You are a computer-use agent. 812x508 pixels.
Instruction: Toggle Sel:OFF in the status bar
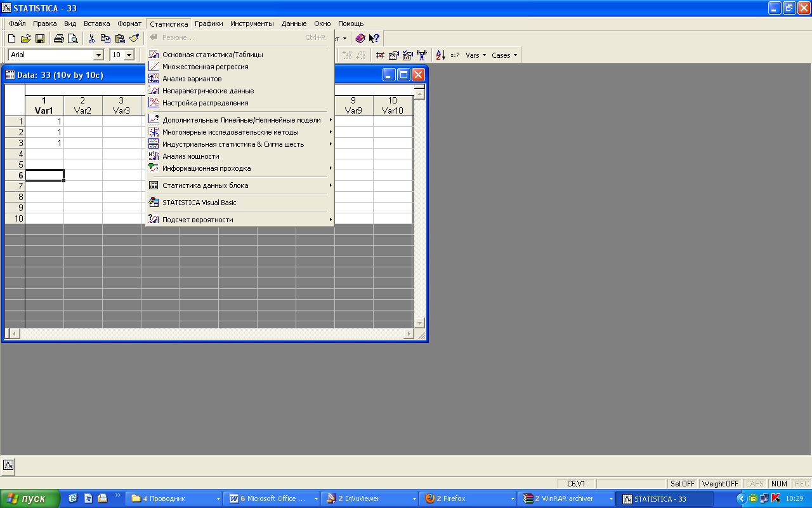click(x=683, y=484)
